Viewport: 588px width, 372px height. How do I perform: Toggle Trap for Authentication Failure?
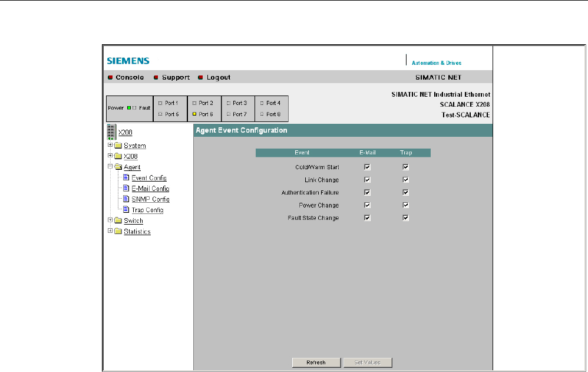pos(405,193)
